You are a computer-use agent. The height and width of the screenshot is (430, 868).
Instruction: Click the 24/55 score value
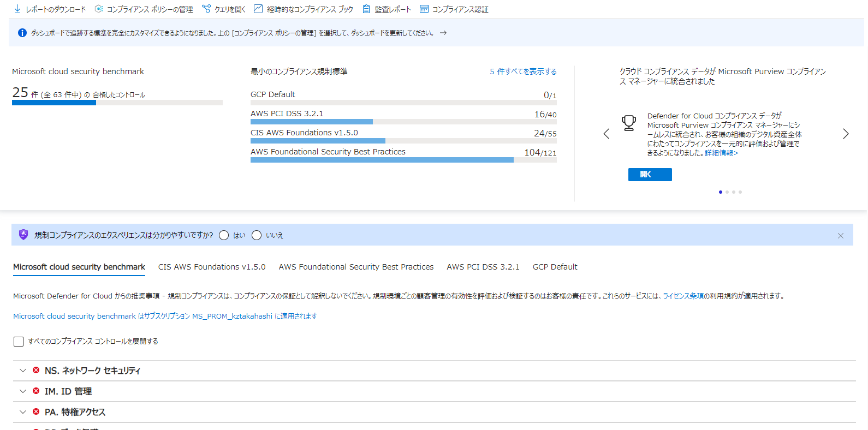(545, 133)
